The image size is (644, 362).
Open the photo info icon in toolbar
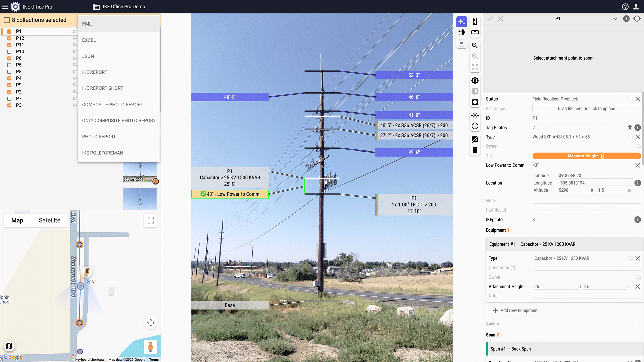[475, 126]
